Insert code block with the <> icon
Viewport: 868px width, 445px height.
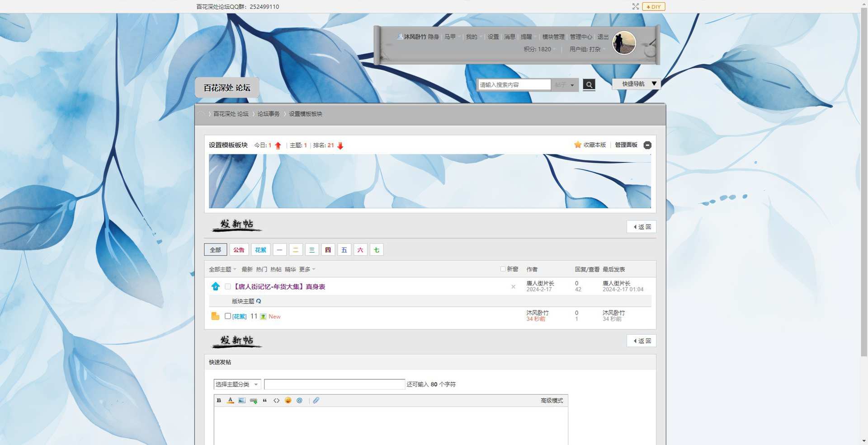[276, 400]
